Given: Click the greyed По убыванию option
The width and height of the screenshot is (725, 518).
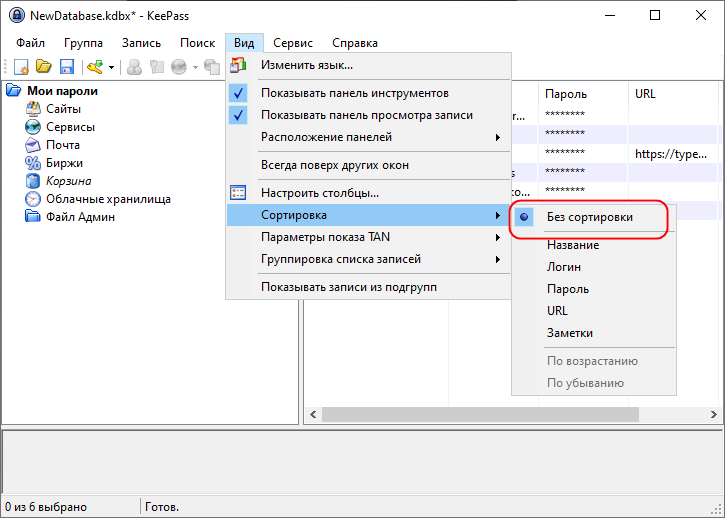Looking at the screenshot, I should pos(594,383).
